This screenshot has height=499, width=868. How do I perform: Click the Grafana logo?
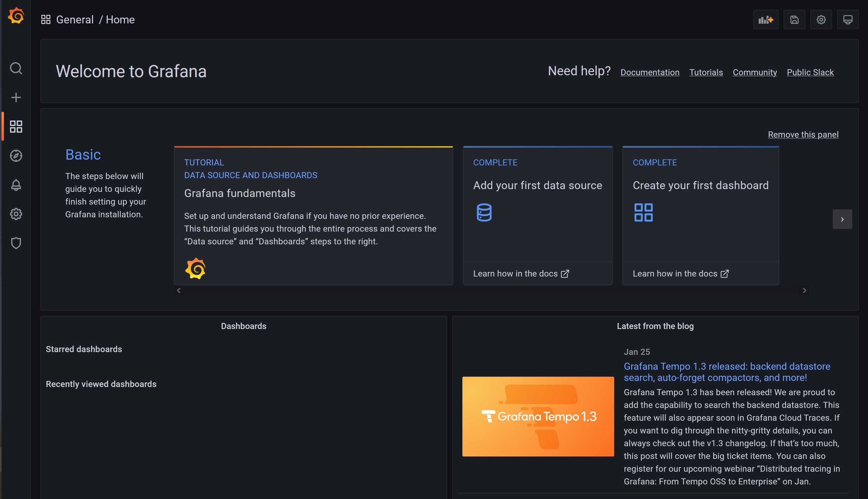(x=16, y=15)
